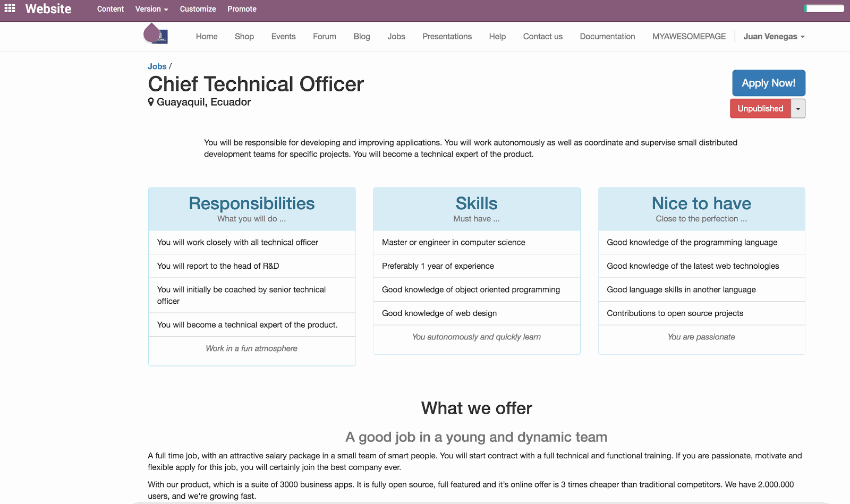The width and height of the screenshot is (850, 504).
Task: Click the Skills panel heading
Action: (477, 203)
